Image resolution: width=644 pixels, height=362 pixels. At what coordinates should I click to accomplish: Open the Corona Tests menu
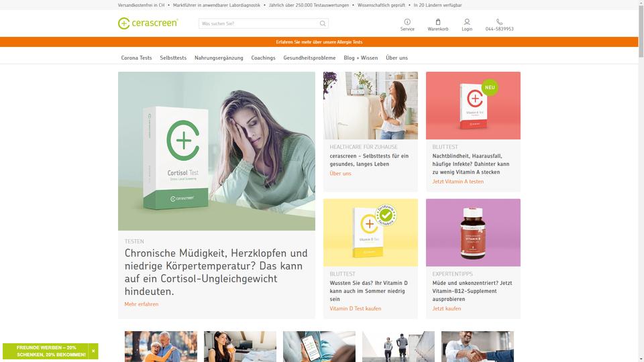click(136, 58)
